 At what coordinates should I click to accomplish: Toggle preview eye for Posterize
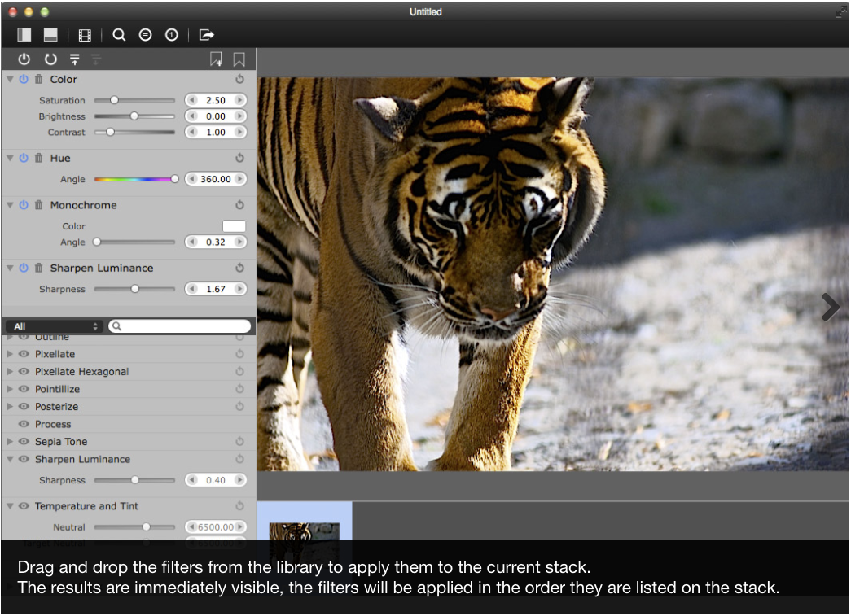point(24,406)
